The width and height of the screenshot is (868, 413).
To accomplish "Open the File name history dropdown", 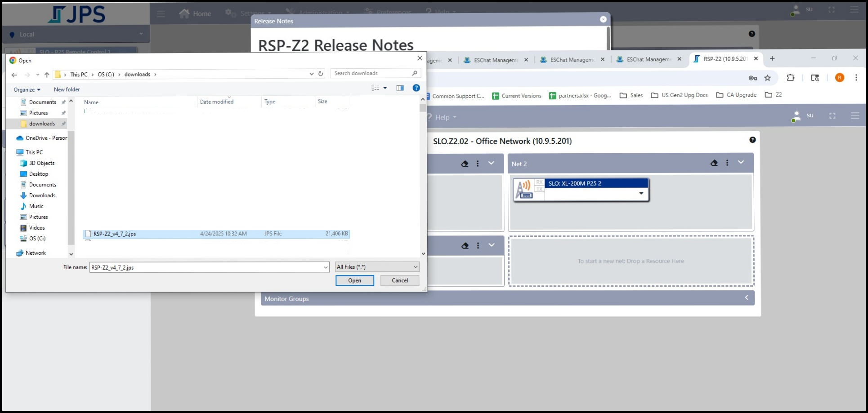I will point(326,267).
